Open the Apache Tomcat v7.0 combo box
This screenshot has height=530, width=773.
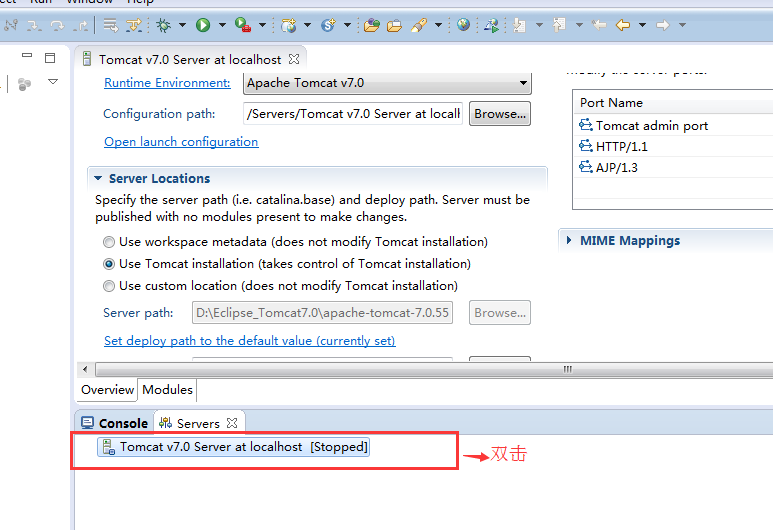(387, 83)
